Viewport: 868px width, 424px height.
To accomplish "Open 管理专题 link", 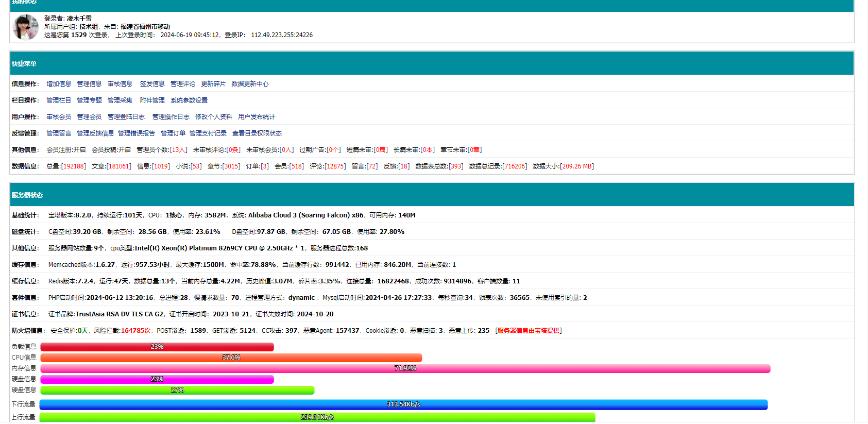I will tap(89, 100).
